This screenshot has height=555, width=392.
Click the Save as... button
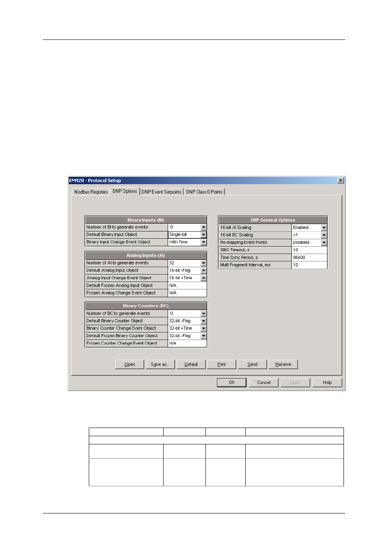(x=160, y=364)
